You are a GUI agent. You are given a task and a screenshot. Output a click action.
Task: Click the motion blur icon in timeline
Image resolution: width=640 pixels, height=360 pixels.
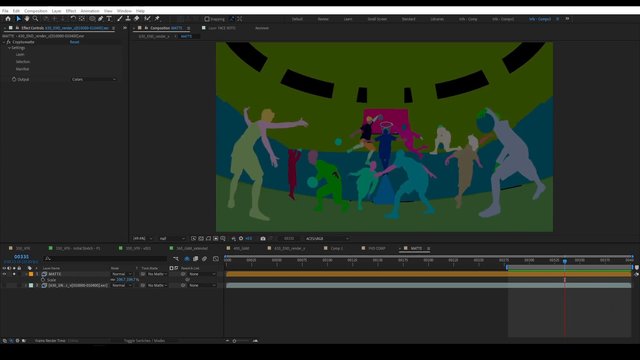point(204,258)
